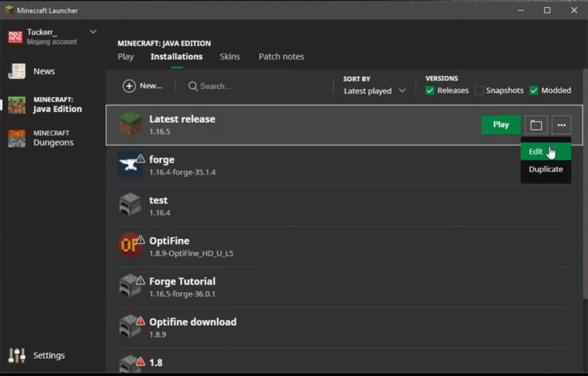Toggle the Modded checkbox
The height and width of the screenshot is (376, 588).
point(534,90)
